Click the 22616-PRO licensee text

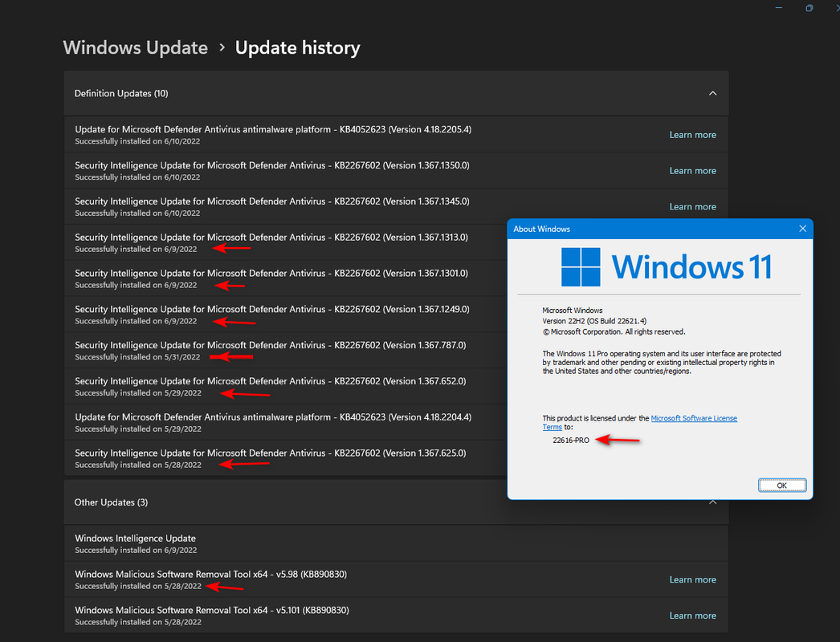570,440
